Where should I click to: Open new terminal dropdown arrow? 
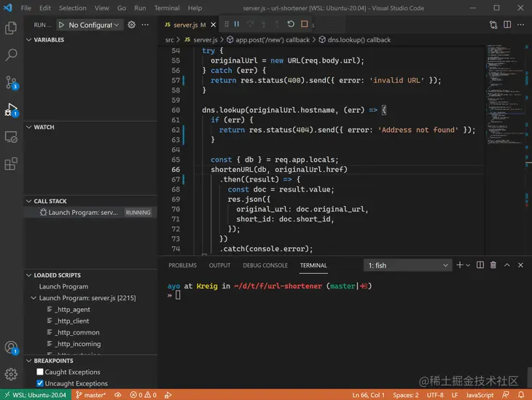coord(468,265)
